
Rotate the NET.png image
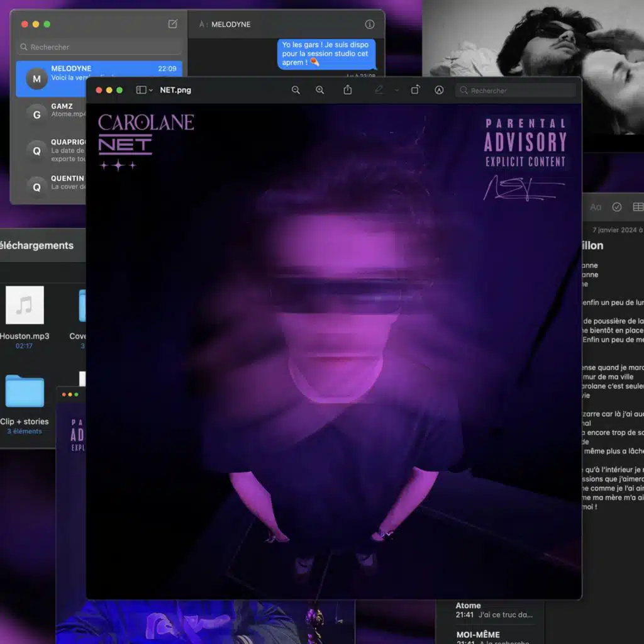click(x=415, y=91)
